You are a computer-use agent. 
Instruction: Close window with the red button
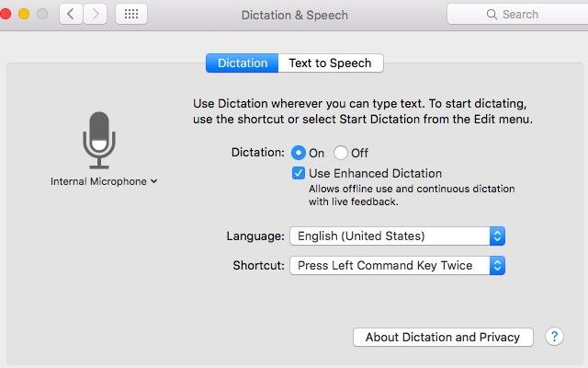6,15
